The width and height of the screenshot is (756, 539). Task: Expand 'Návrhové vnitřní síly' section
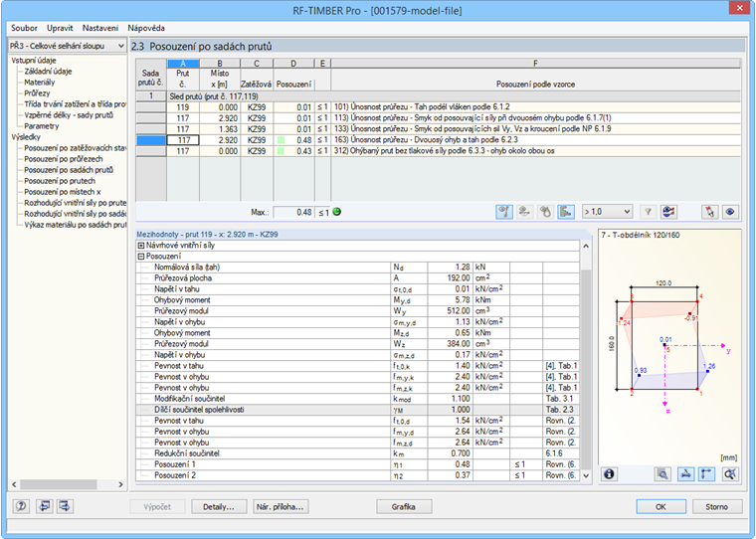141,245
